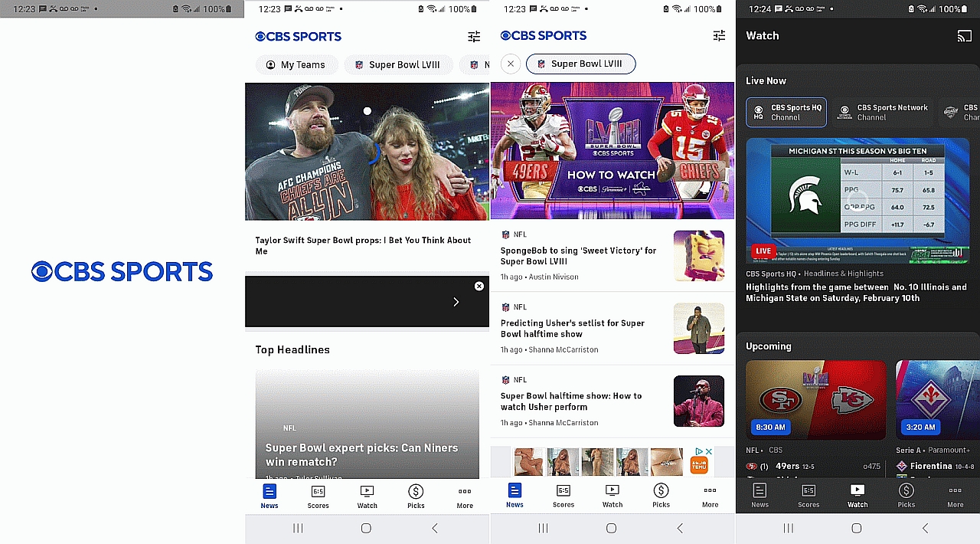Tap CBS Sports logo on second screen
Viewport: 980px width, 544px height.
point(299,36)
